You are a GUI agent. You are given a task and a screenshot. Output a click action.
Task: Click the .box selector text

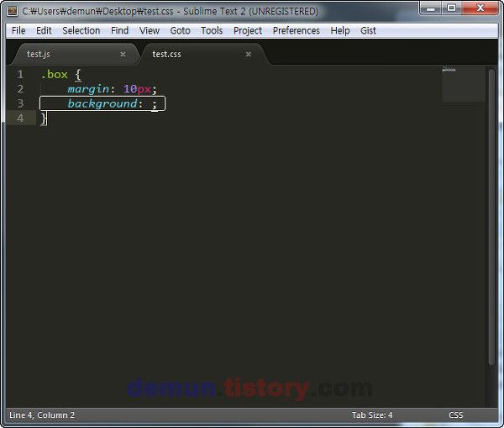tap(55, 74)
